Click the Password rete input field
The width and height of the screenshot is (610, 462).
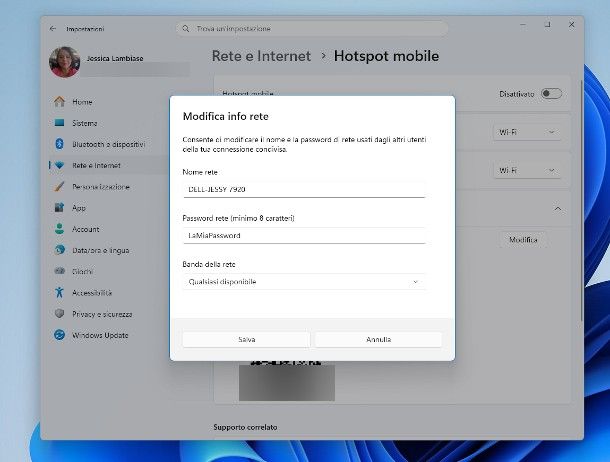click(304, 236)
